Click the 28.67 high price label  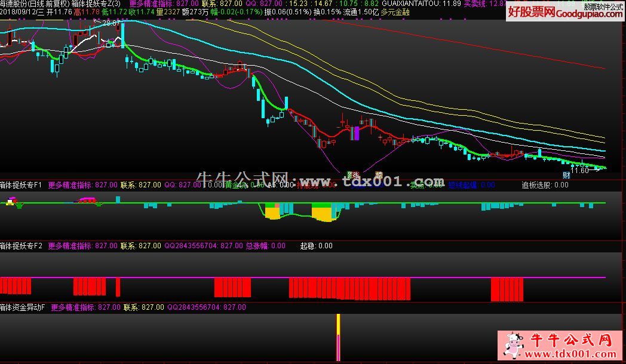111,23
